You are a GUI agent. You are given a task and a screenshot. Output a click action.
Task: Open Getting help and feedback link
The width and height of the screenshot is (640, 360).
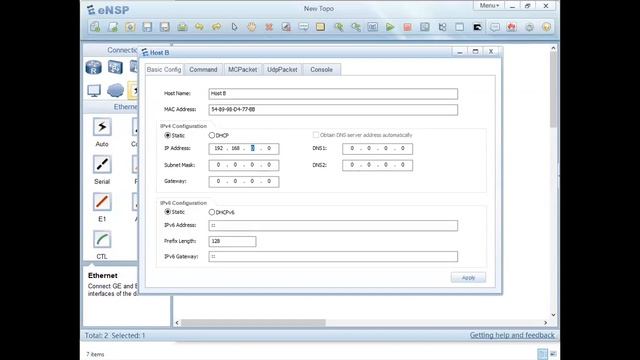(x=512, y=335)
